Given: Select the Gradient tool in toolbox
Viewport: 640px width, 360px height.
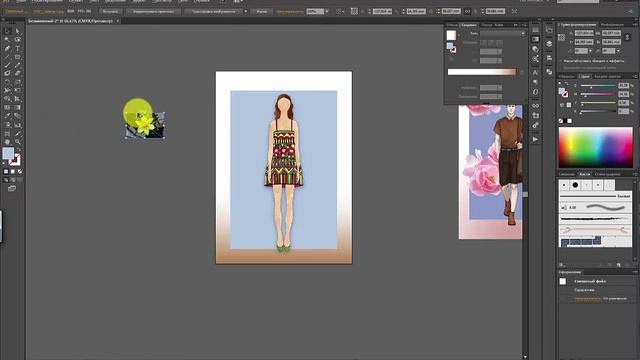Looking at the screenshot, I should click(18, 108).
